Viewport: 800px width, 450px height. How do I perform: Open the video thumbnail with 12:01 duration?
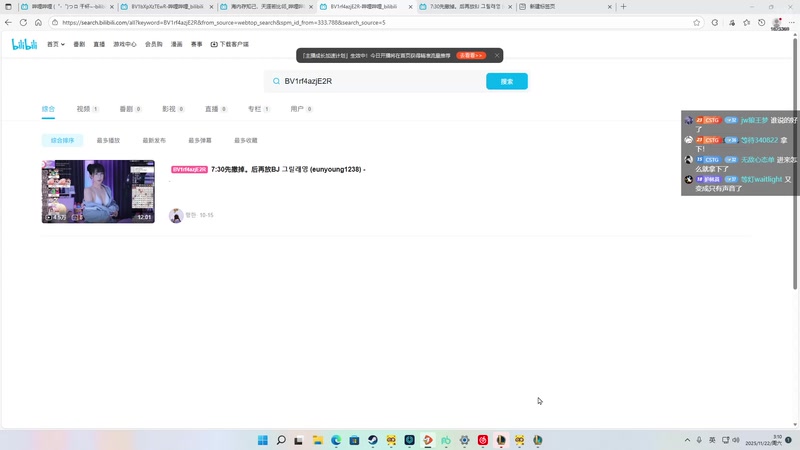[x=98, y=191]
